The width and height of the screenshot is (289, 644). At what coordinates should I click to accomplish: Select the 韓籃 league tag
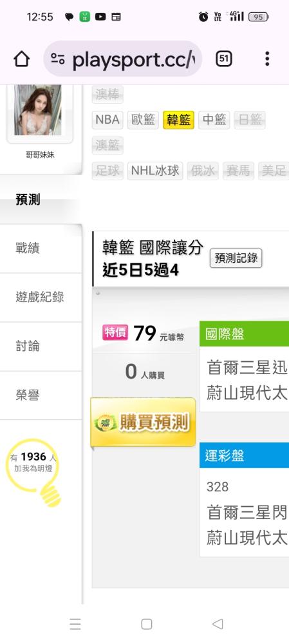click(x=178, y=120)
